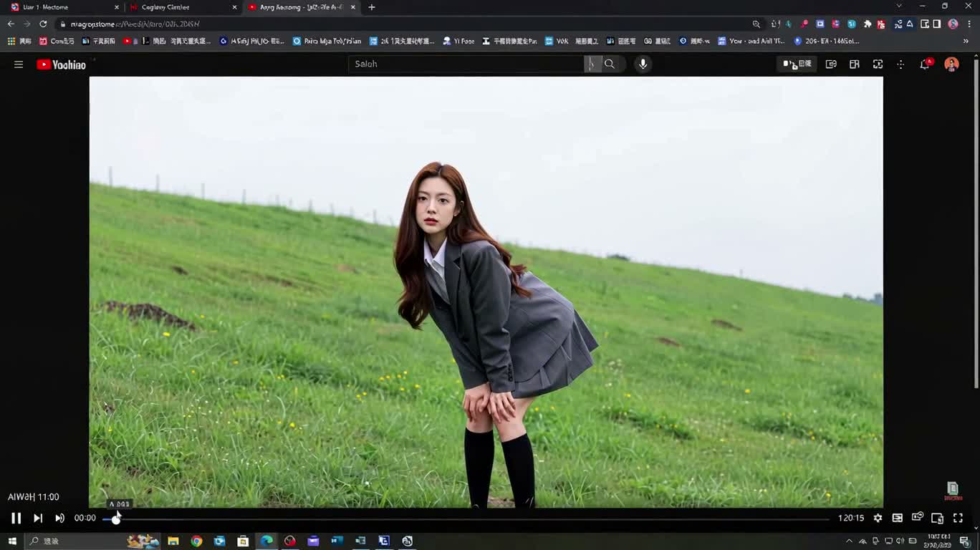The height and width of the screenshot is (550, 980).
Task: Go back to the previous page
Action: 11,24
